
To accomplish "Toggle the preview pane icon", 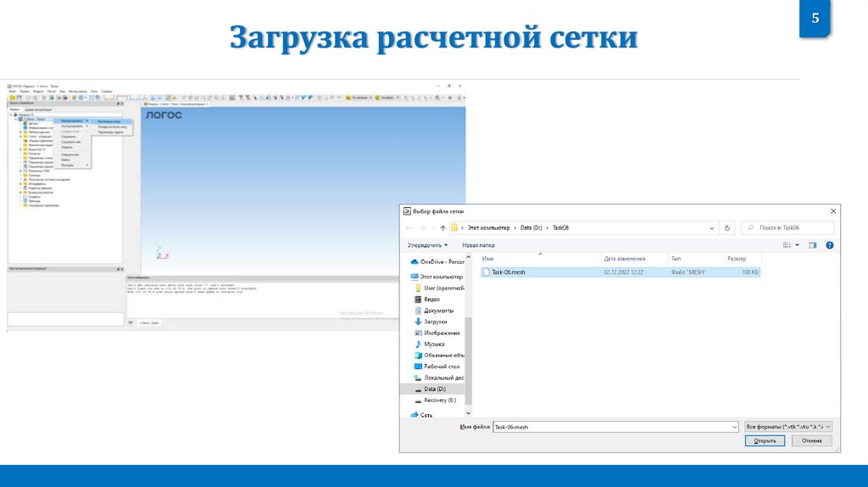I will click(812, 245).
